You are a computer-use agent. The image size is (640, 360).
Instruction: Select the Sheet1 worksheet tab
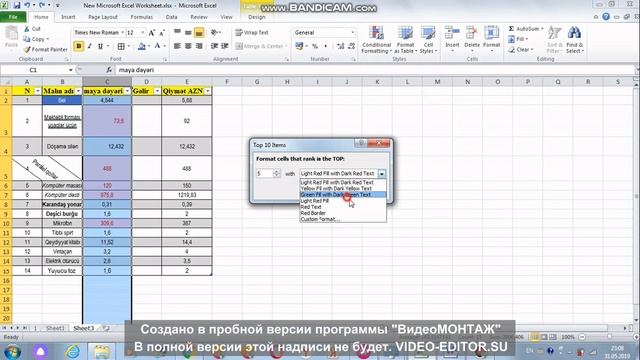click(x=55, y=328)
